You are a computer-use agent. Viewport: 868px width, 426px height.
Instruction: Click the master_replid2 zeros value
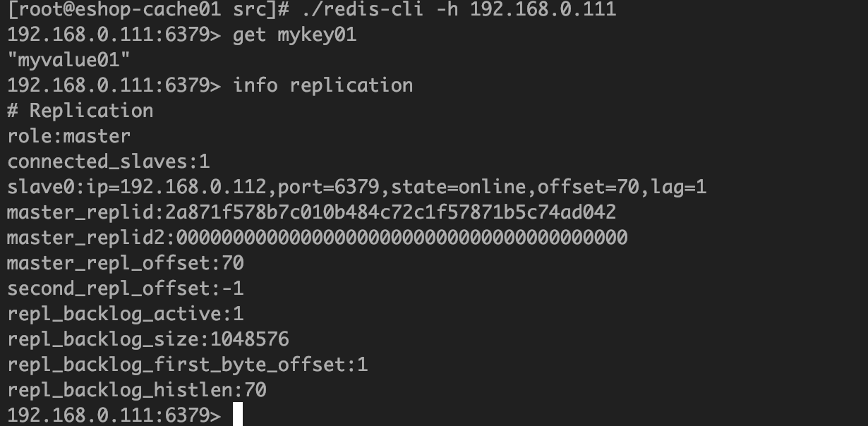(x=402, y=238)
